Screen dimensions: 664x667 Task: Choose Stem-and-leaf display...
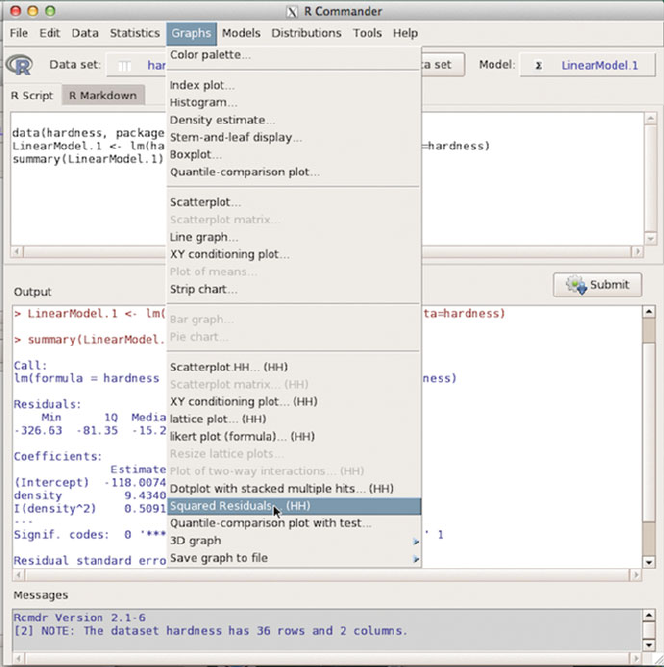click(x=294, y=137)
